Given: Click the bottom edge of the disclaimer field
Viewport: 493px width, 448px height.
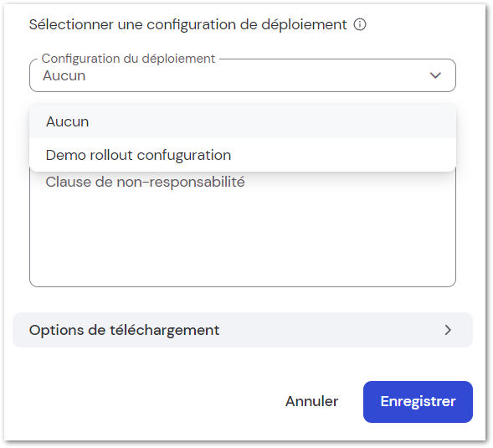Looking at the screenshot, I should [x=243, y=286].
